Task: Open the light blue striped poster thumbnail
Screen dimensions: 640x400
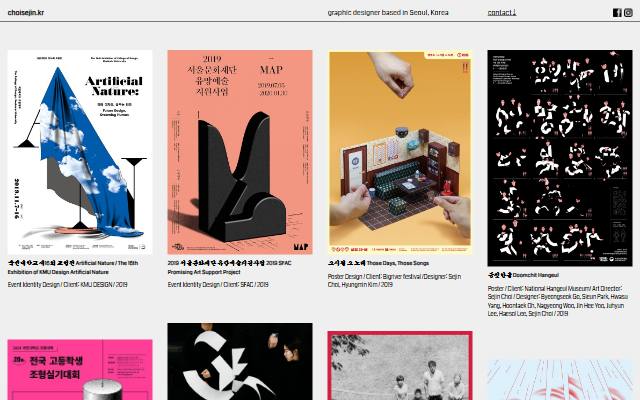Action: pyautogui.click(x=560, y=380)
